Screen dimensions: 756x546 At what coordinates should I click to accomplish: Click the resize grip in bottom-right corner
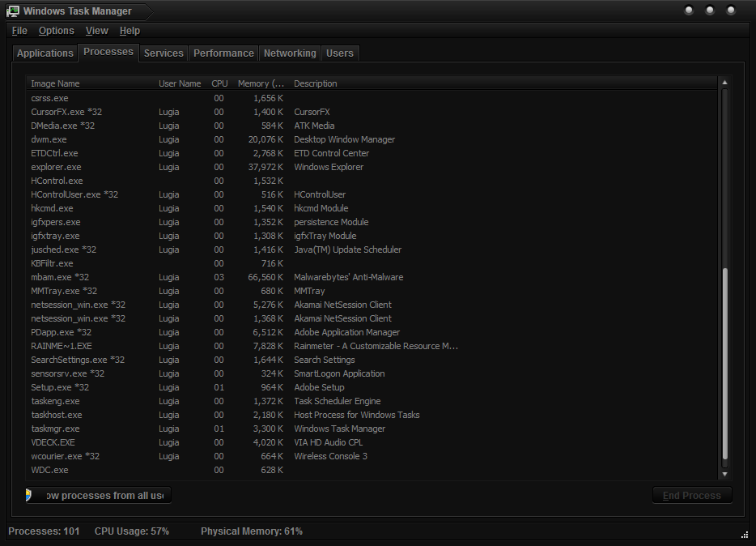point(744,535)
